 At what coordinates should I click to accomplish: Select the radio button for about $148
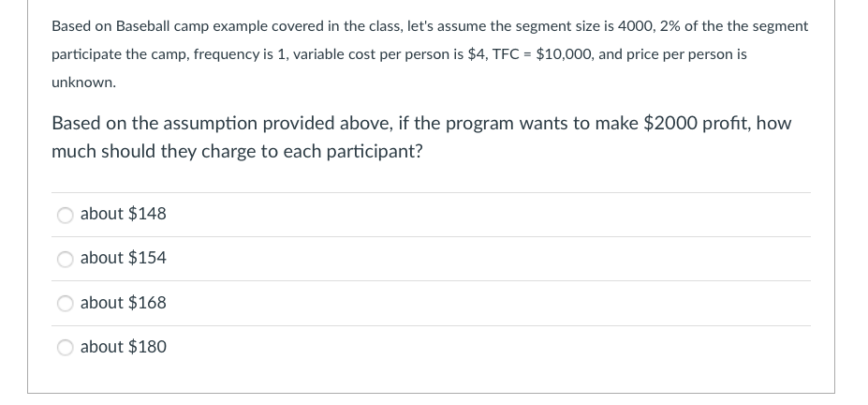66,215
